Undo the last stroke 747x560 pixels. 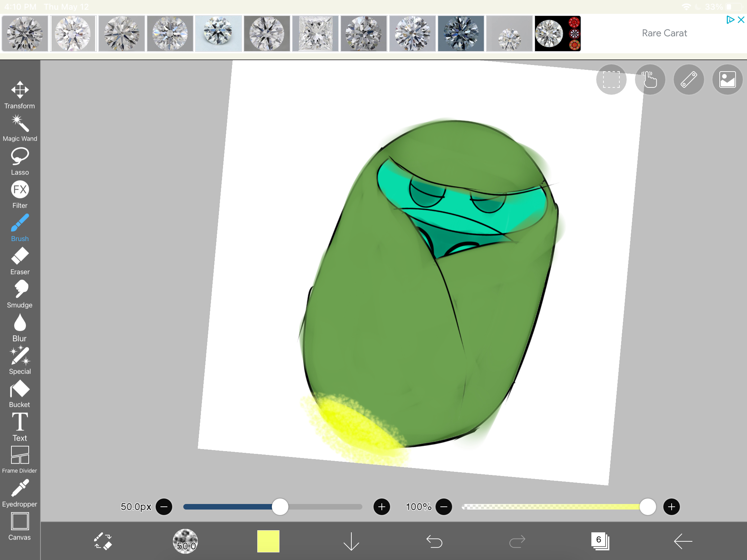click(x=434, y=541)
